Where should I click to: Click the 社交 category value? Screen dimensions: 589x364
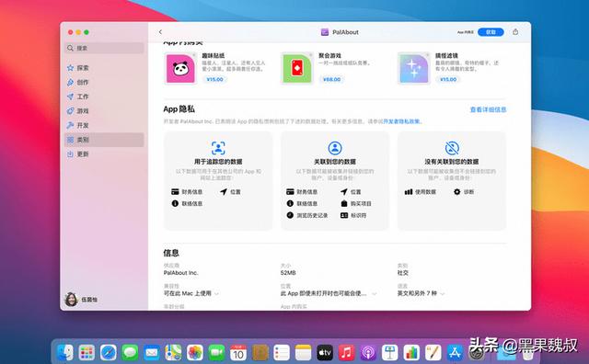pyautogui.click(x=403, y=273)
